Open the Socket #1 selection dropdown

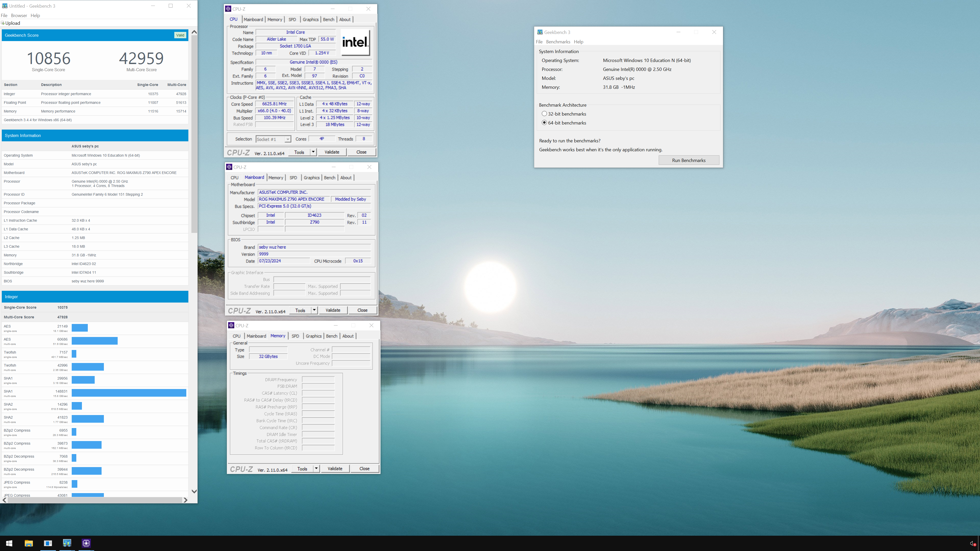click(288, 139)
